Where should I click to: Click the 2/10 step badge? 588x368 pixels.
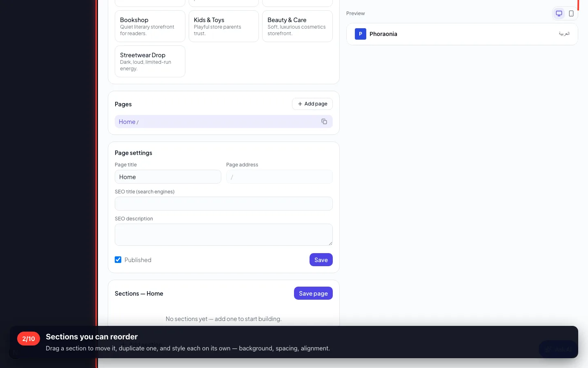(x=29, y=339)
